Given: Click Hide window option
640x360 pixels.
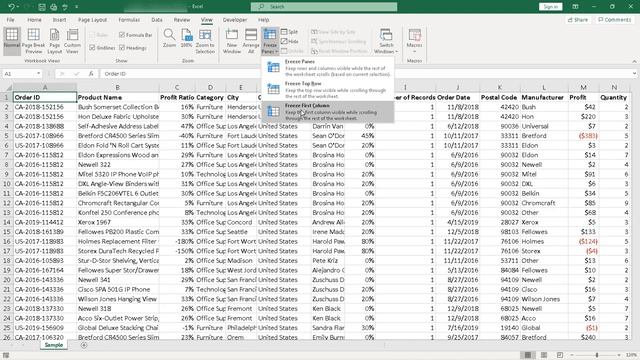Looking at the screenshot, I should click(290, 41).
